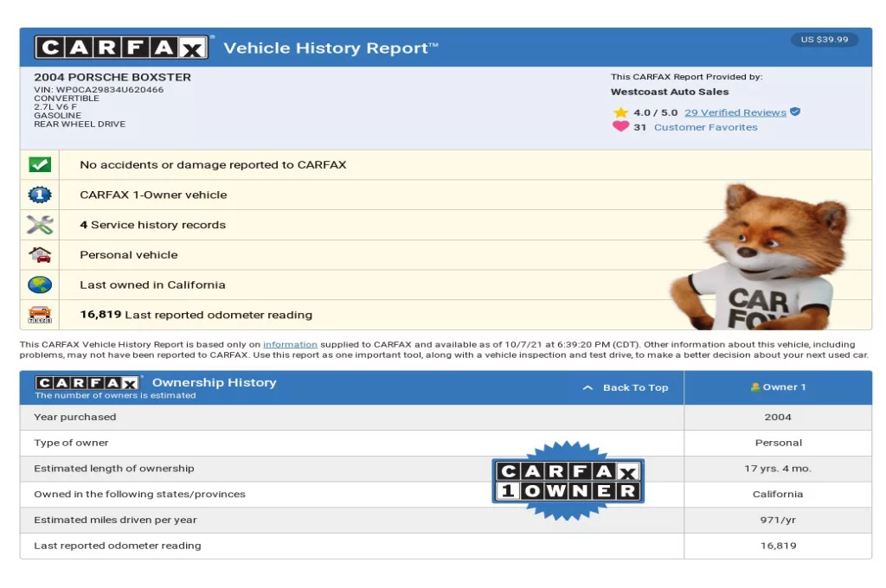Image resolution: width=886 pixels, height=588 pixels.
Task: Click the blue 1-Owner badge icon
Action: [x=40, y=195]
